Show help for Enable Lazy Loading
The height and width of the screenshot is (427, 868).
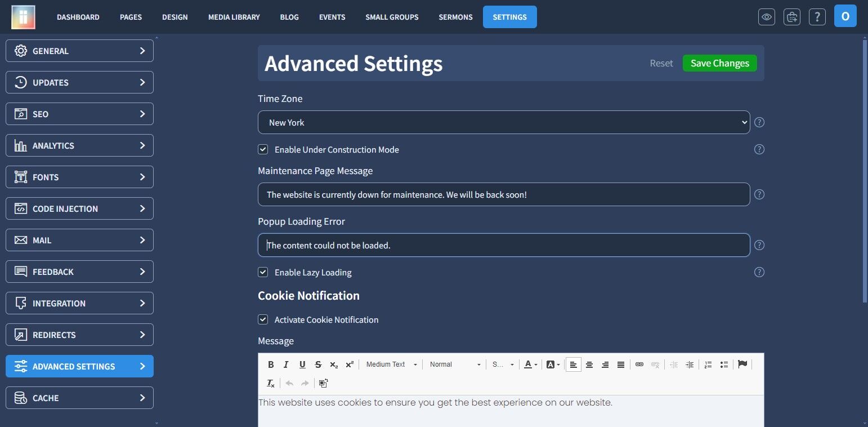click(759, 272)
